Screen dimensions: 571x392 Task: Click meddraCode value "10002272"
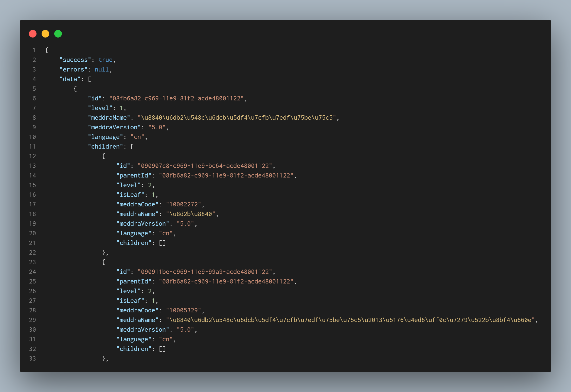point(184,204)
